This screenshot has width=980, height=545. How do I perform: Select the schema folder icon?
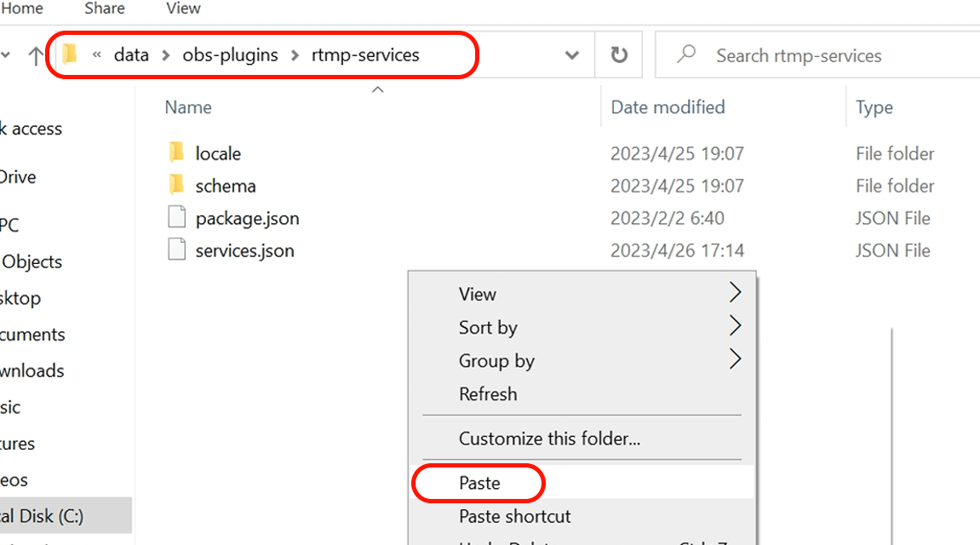(176, 186)
